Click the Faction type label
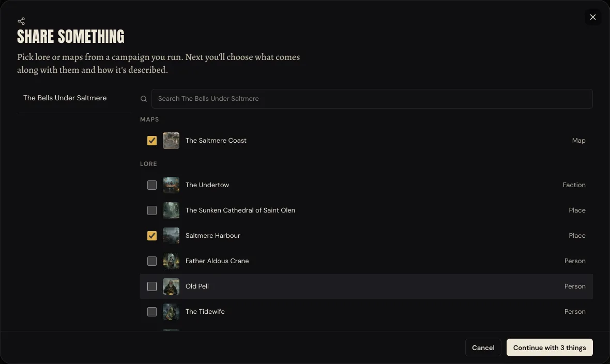The width and height of the screenshot is (610, 364). [574, 185]
